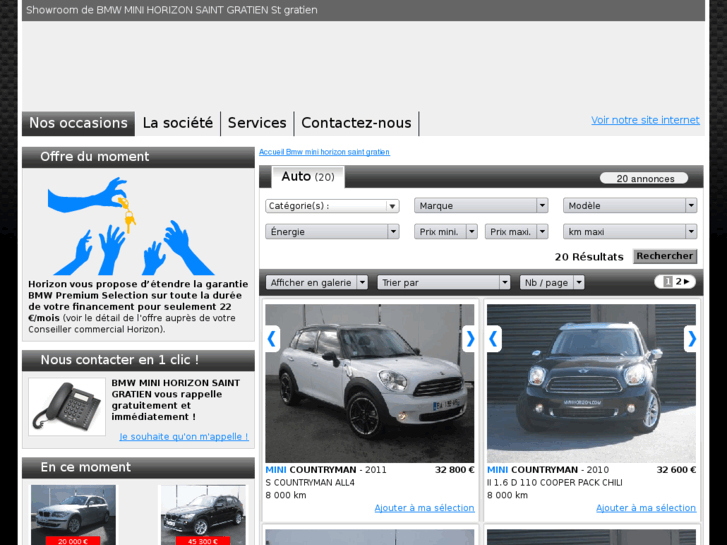This screenshot has height=545, width=727.
Task: Open the Catégorie(s) dropdown
Action: (x=332, y=205)
